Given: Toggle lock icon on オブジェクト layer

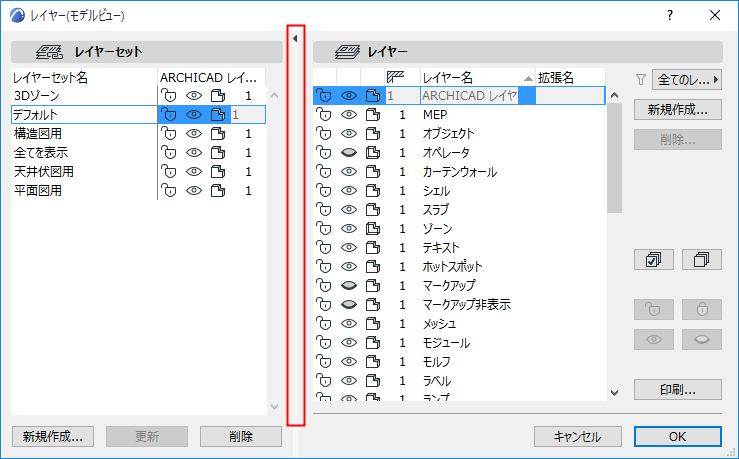Looking at the screenshot, I should pyautogui.click(x=324, y=134).
